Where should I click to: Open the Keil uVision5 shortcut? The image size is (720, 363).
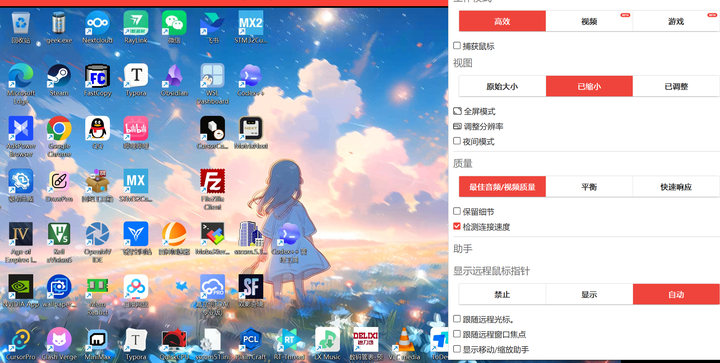pyautogui.click(x=59, y=234)
